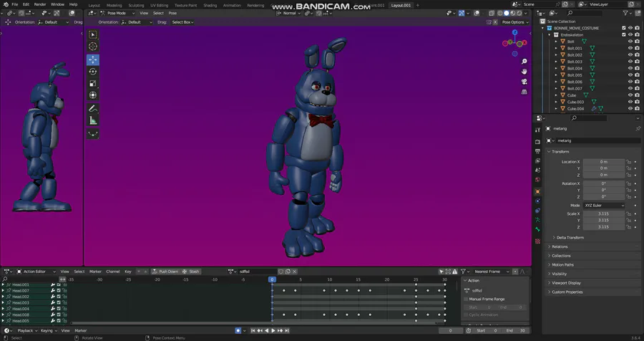Open the Scene properties tab
The height and width of the screenshot is (341, 644).
click(537, 170)
